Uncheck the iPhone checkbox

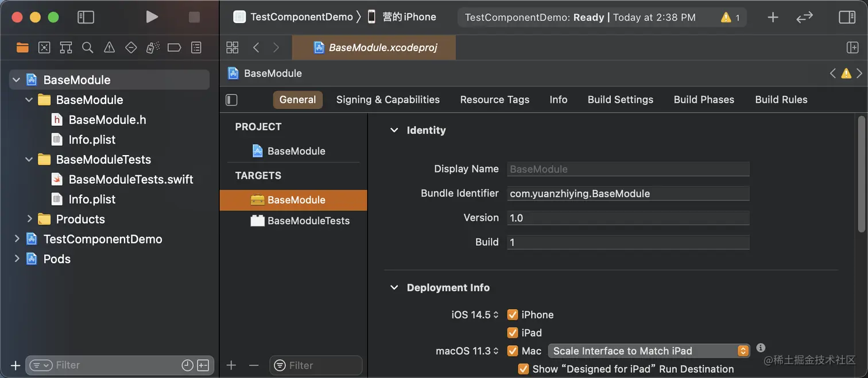pos(513,315)
